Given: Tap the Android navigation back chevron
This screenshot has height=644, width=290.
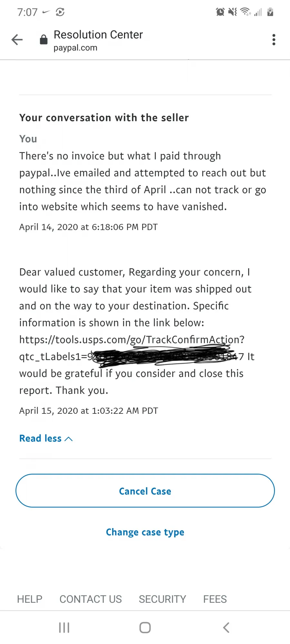Looking at the screenshot, I should [226, 627].
